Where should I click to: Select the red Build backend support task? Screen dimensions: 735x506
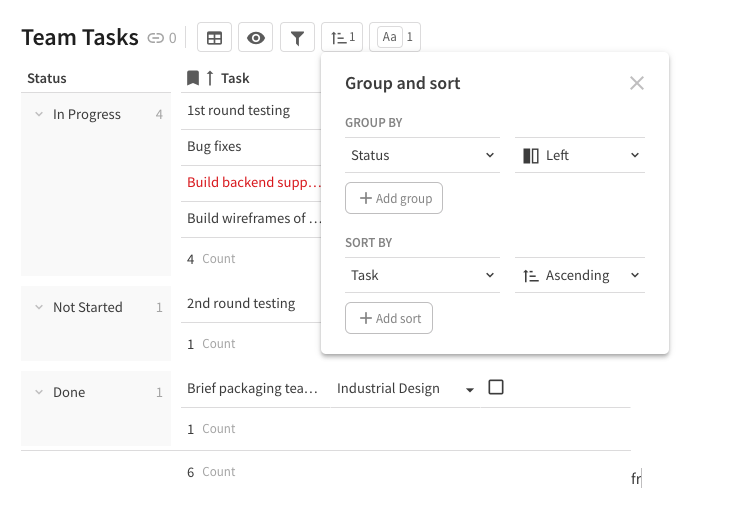[254, 183]
